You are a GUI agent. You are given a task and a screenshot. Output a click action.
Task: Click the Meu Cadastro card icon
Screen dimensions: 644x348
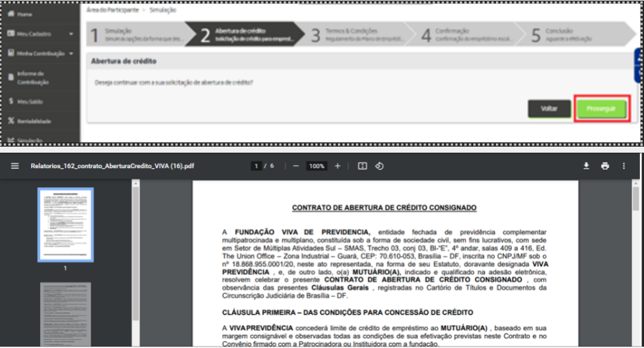click(11, 33)
